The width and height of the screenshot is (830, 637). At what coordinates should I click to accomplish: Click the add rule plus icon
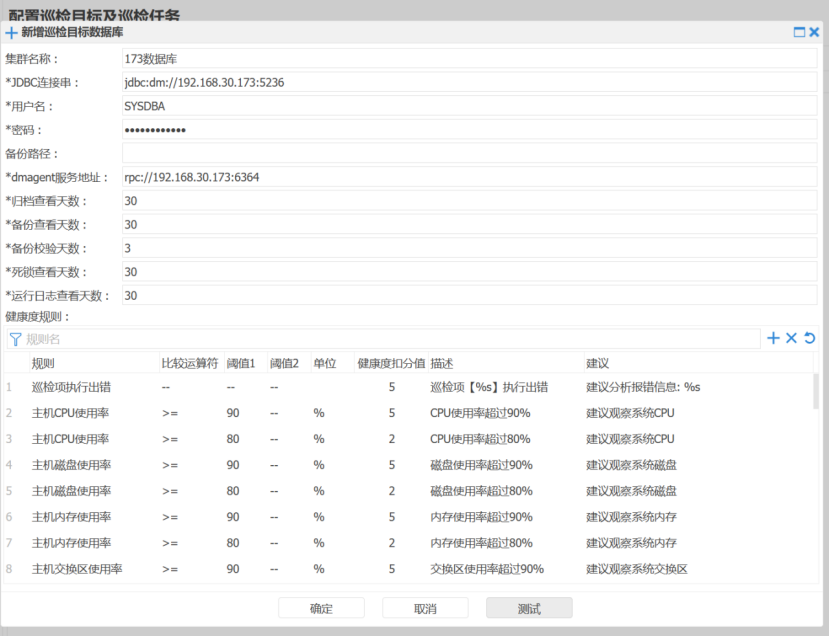click(773, 338)
